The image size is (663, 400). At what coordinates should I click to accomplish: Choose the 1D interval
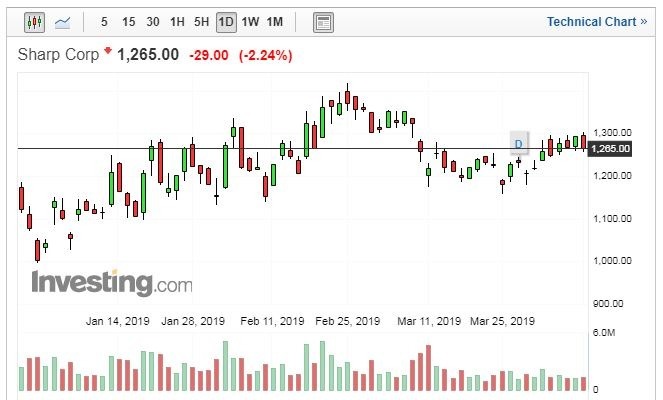(x=226, y=22)
